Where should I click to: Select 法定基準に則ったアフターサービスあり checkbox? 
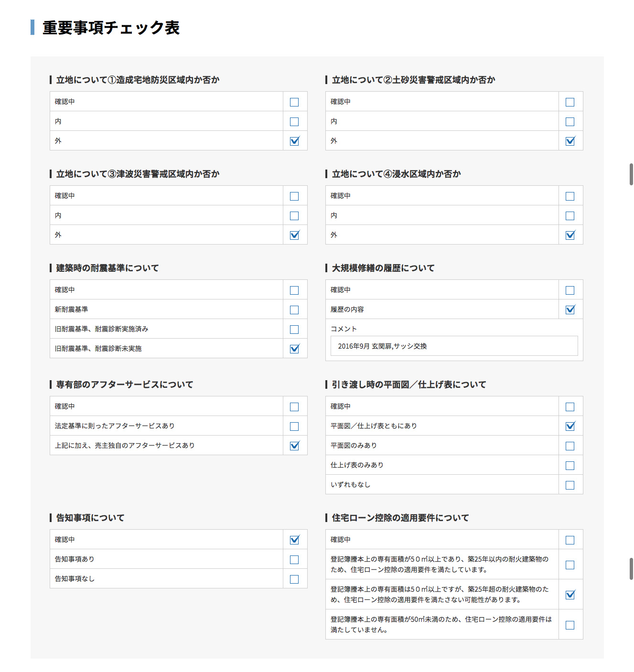294,427
